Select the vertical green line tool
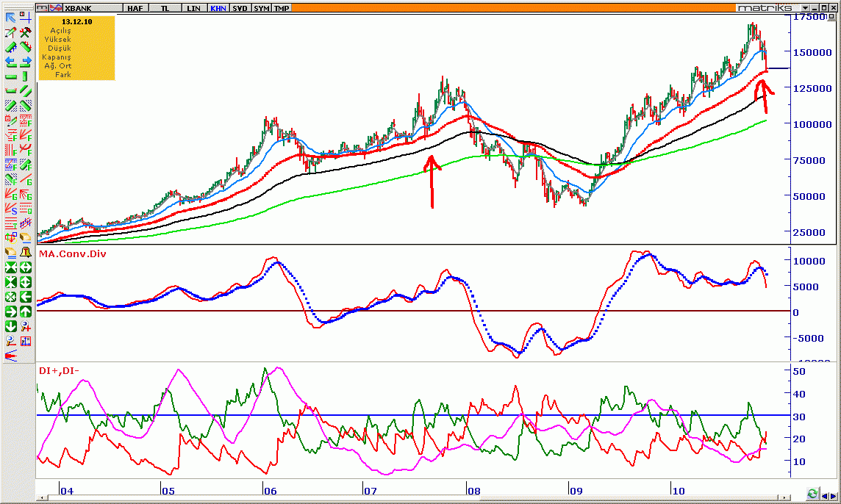 click(25, 76)
